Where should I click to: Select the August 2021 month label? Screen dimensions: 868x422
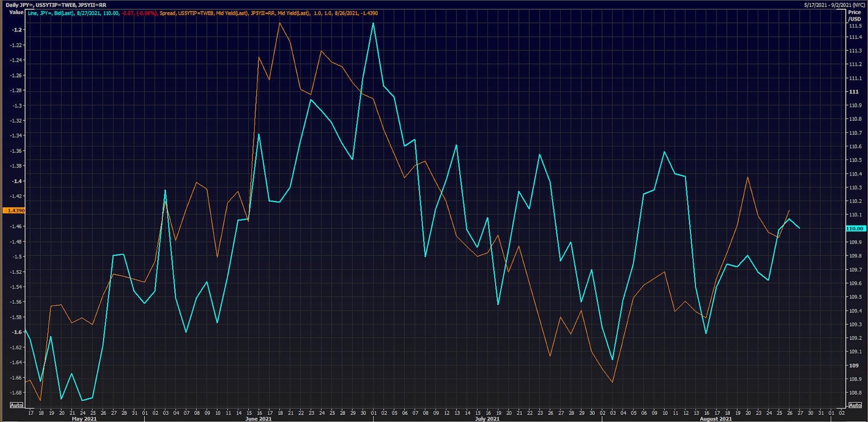point(715,419)
